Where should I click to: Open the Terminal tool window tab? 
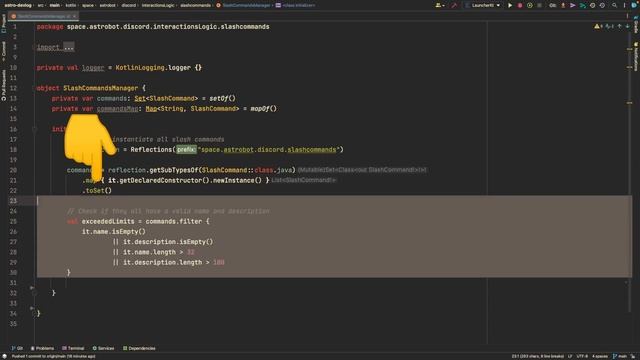tap(73, 348)
